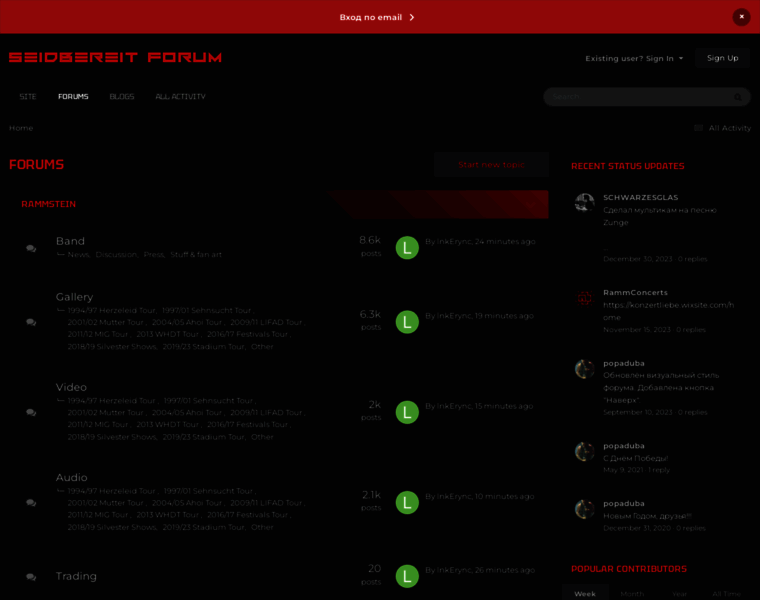Image resolution: width=760 pixels, height=600 pixels.
Task: Go to All Activity in navigation menu
Action: pyautogui.click(x=180, y=96)
